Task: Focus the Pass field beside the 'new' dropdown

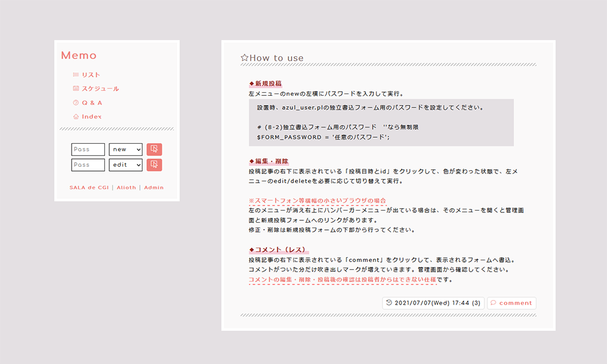Action: pyautogui.click(x=89, y=149)
